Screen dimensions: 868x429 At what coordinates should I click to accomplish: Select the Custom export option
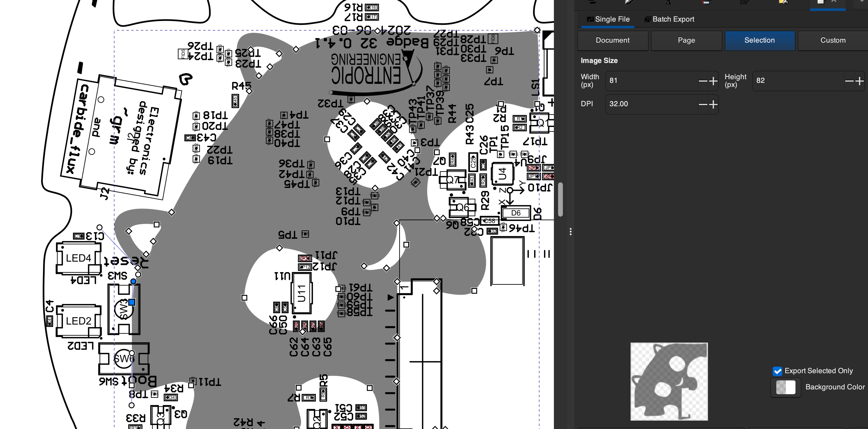point(833,40)
